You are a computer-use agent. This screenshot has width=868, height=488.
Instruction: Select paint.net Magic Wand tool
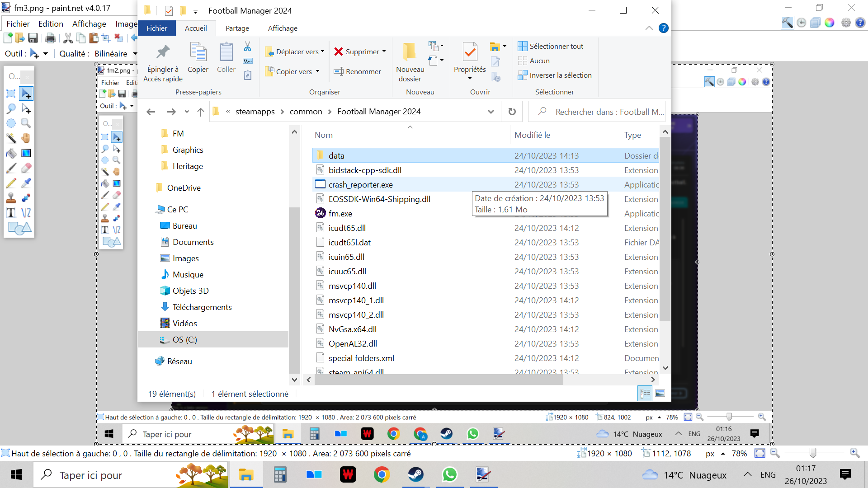[11, 138]
